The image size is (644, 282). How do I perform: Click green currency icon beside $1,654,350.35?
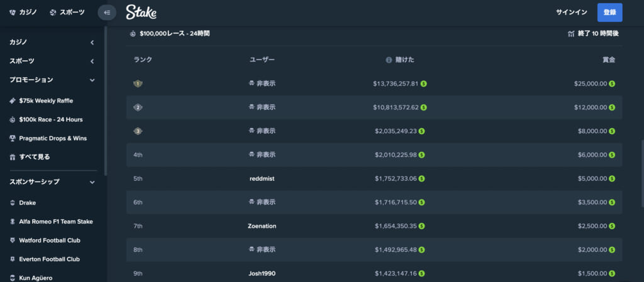coord(422,226)
